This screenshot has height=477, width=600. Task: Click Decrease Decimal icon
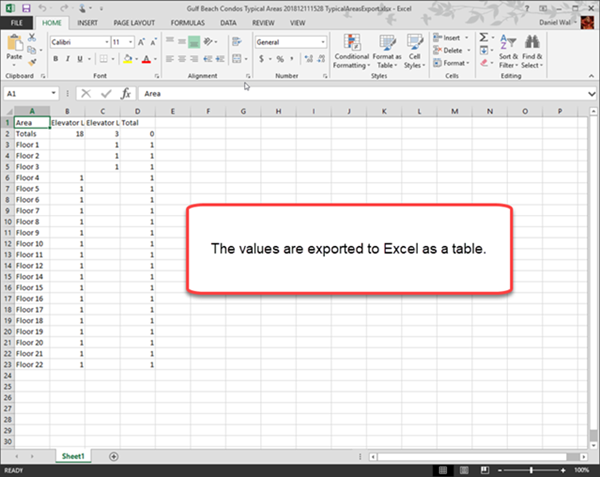(321, 59)
